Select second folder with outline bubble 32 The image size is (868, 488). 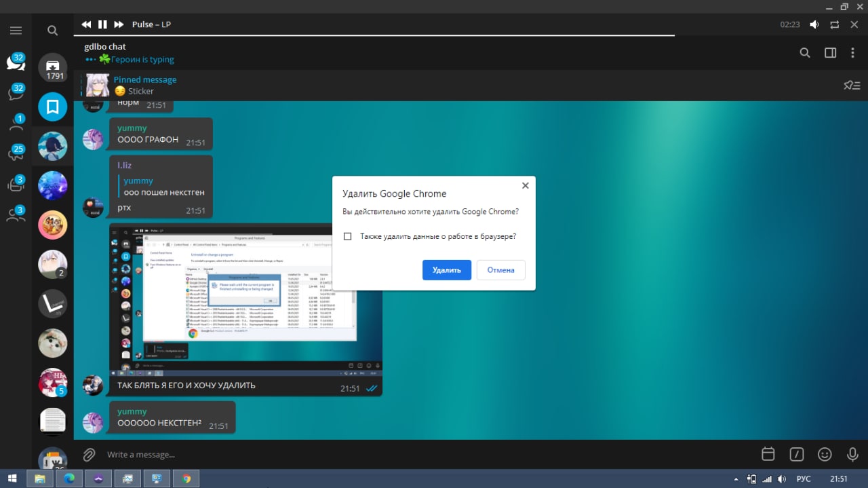coord(16,92)
